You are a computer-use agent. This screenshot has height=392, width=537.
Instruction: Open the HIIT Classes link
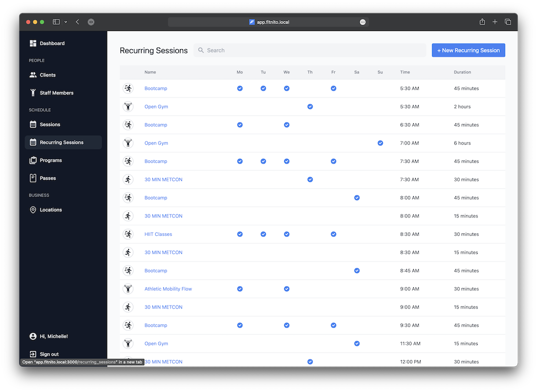point(158,234)
